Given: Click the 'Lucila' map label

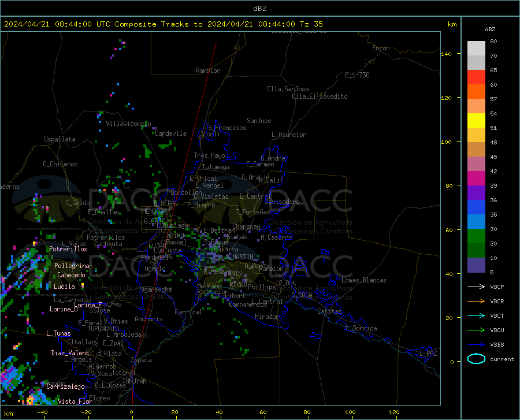Looking at the screenshot, I should [x=64, y=287].
